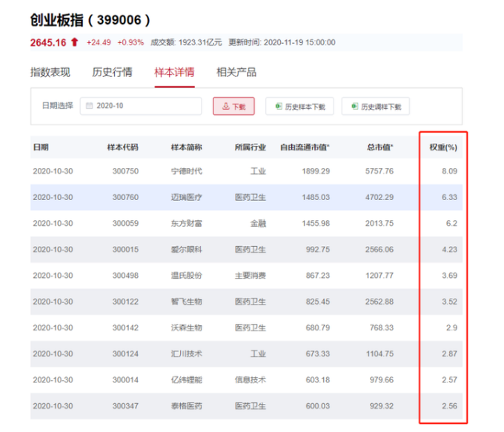Viewport: 504px width, 432px height.
Task: Select the 东方财富 row name
Action: click(186, 223)
